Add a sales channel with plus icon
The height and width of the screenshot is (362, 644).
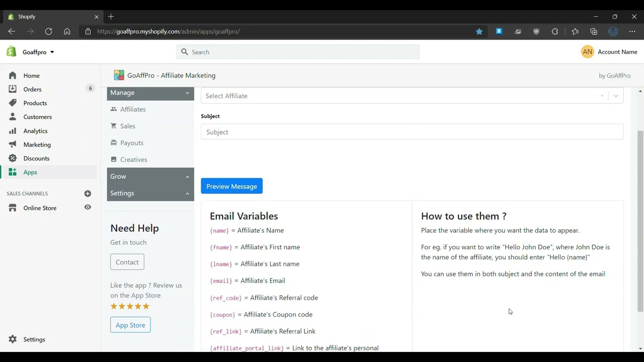click(x=88, y=194)
